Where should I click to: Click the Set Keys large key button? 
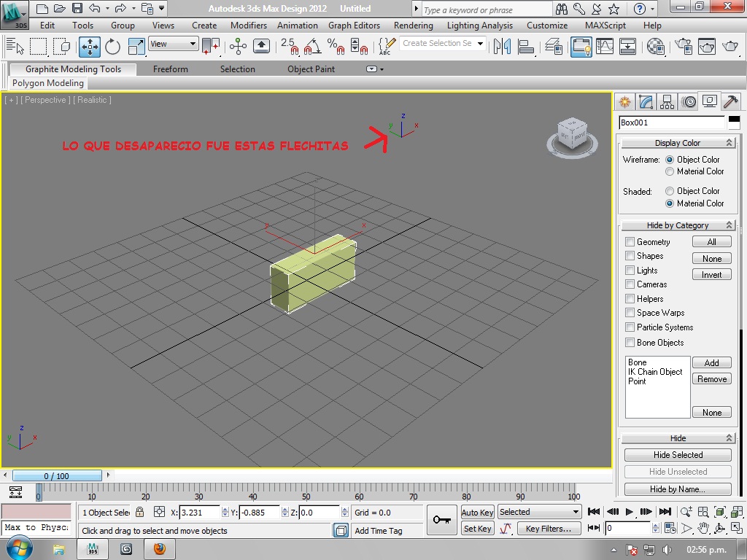pos(441,519)
